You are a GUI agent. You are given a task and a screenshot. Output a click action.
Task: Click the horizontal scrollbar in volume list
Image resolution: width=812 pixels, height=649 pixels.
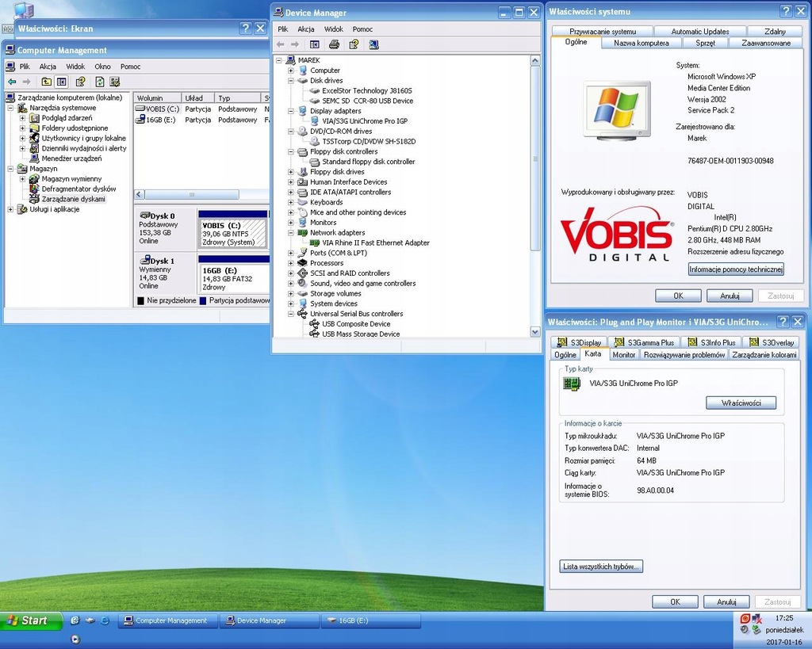[192, 195]
